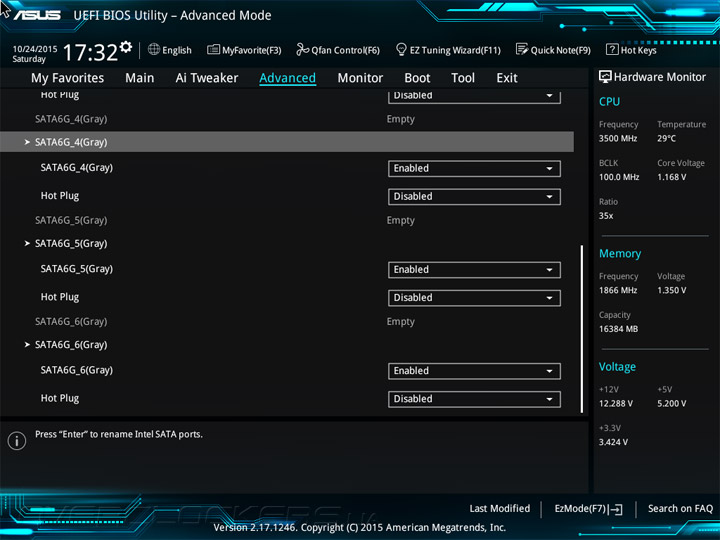The width and height of the screenshot is (720, 540).
Task: Click the MyFavorite folder icon
Action: tap(213, 49)
